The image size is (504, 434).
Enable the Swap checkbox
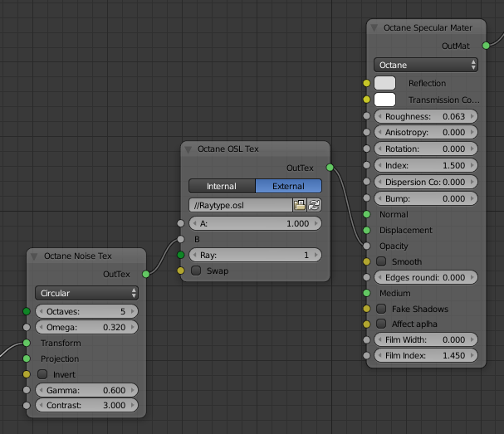[197, 271]
